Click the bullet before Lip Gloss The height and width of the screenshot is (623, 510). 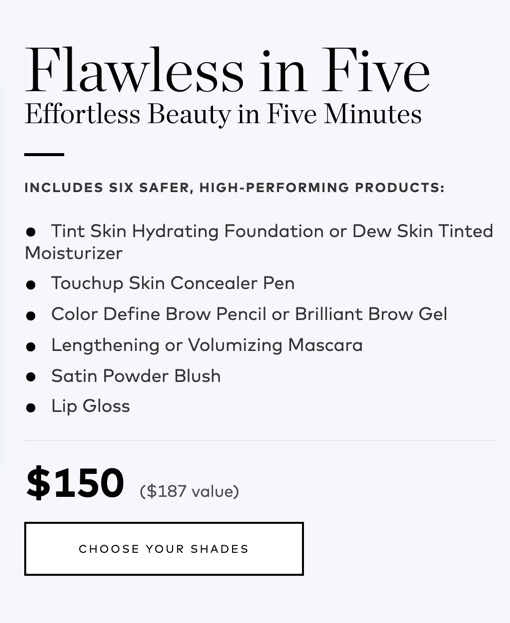(x=31, y=408)
